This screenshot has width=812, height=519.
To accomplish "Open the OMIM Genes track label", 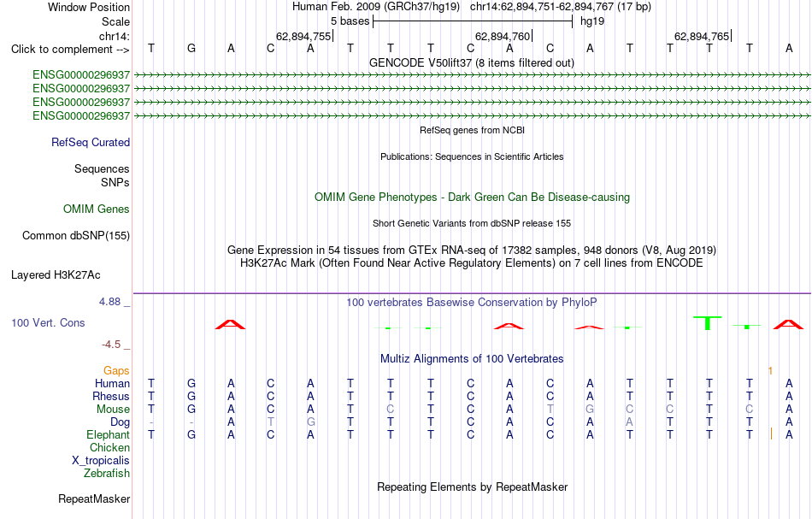I will pos(97,209).
